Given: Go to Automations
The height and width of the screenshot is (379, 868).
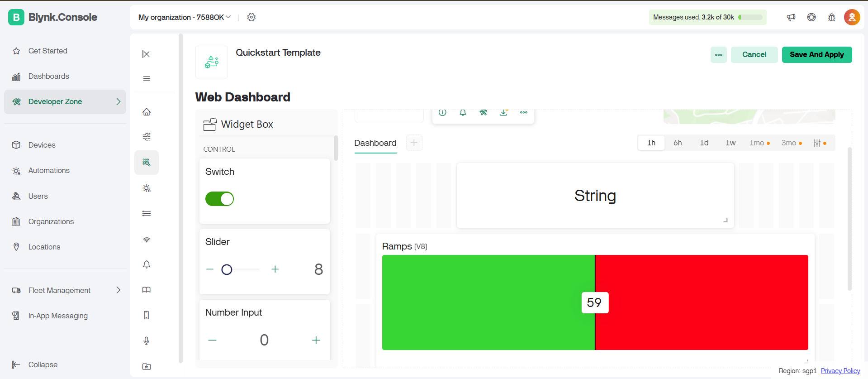Looking at the screenshot, I should pos(65,170).
